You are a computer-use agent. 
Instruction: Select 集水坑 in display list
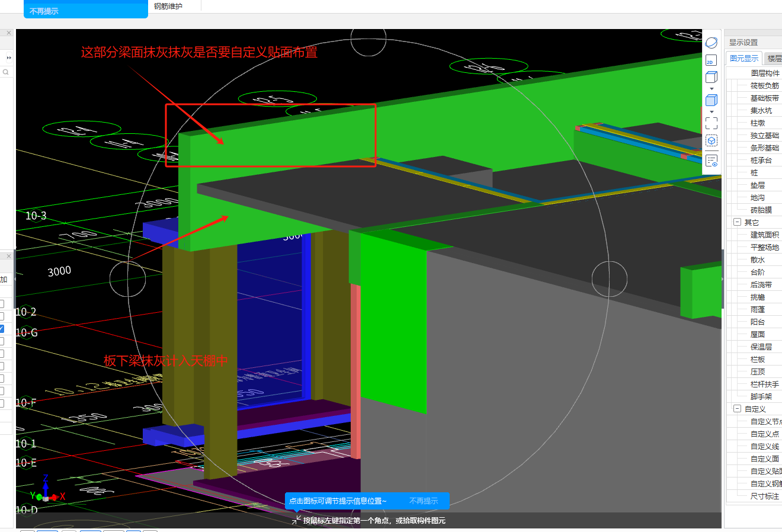coord(761,110)
